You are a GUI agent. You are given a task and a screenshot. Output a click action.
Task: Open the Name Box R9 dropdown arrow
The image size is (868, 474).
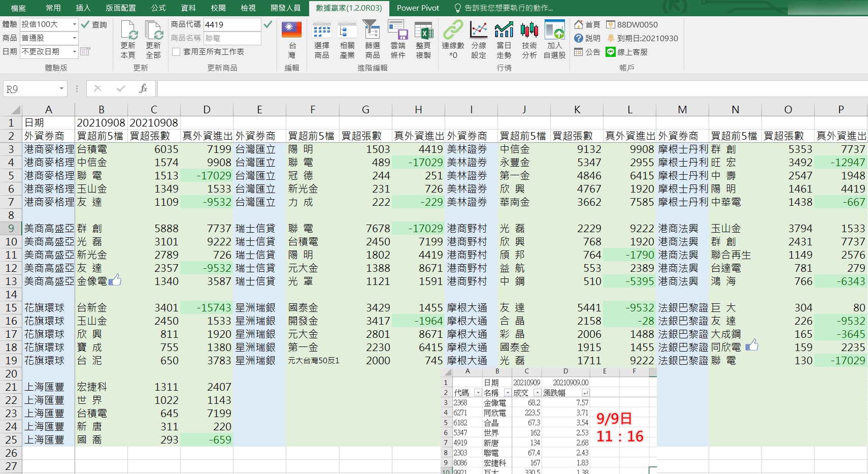[61, 88]
